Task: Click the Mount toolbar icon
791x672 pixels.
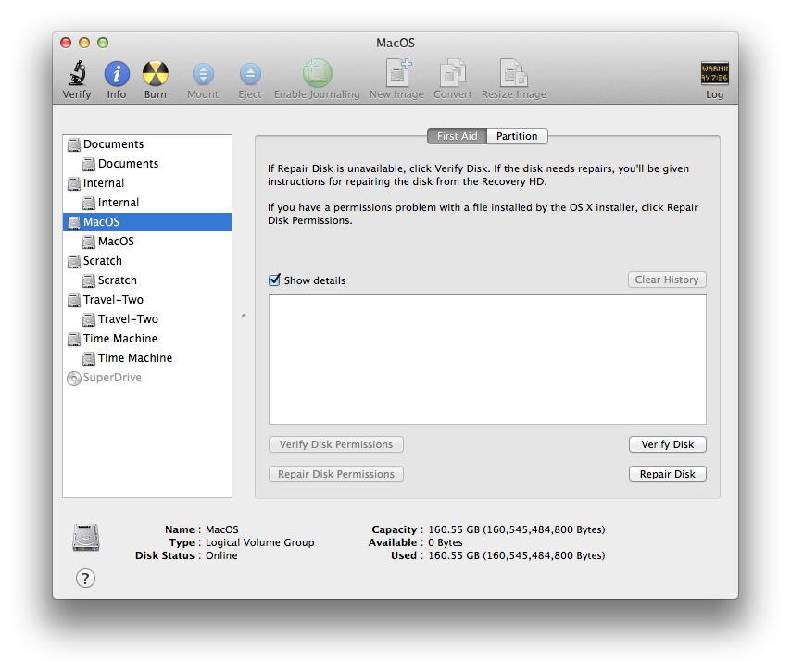Action: (x=203, y=74)
